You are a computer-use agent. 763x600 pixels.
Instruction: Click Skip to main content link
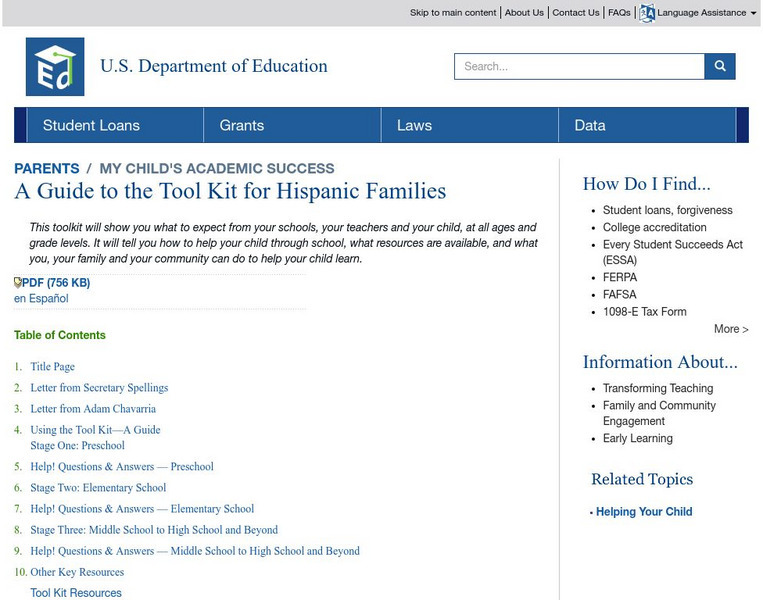(x=453, y=13)
